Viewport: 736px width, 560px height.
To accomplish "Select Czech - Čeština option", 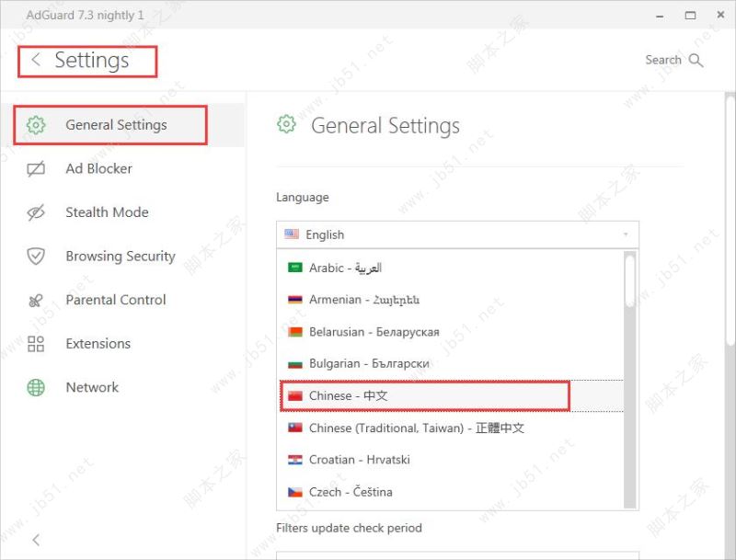I will 451,492.
